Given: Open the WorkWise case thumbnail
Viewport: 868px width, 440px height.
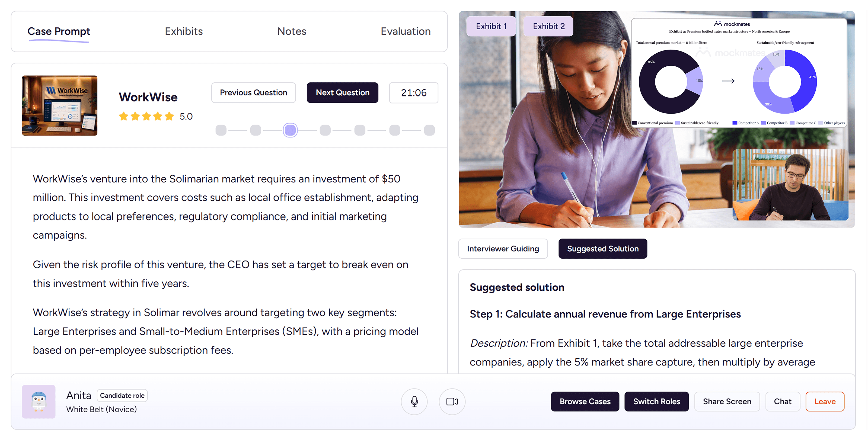Looking at the screenshot, I should pyautogui.click(x=60, y=105).
